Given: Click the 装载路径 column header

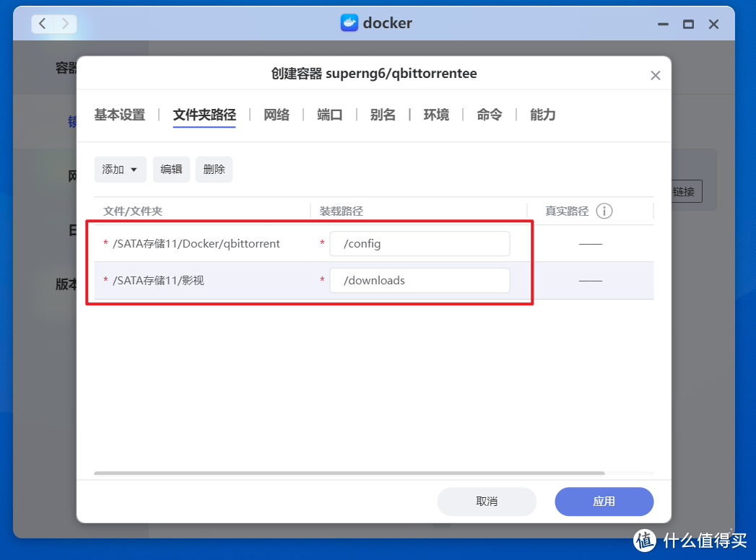Looking at the screenshot, I should click(342, 211).
